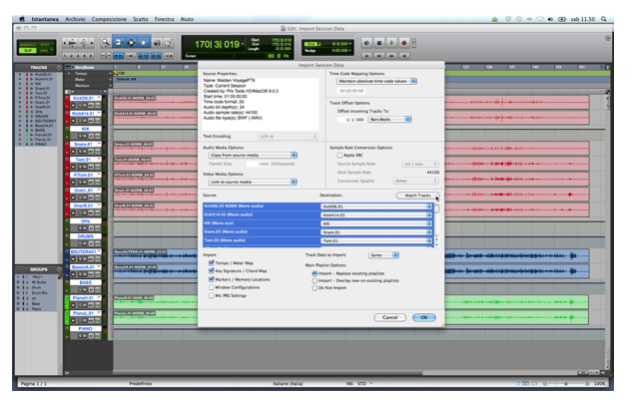This screenshot has width=643, height=414.
Task: Click the Cancel button
Action: point(390,317)
